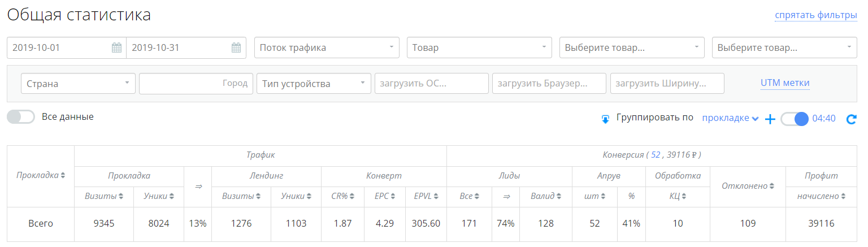Toggle the 04:40 auto-refresh timer switch
The width and height of the screenshot is (868, 247).
pyautogui.click(x=794, y=119)
